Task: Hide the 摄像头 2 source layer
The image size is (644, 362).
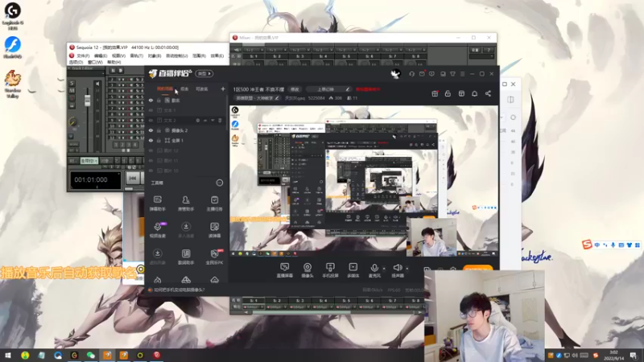Action: (x=151, y=130)
